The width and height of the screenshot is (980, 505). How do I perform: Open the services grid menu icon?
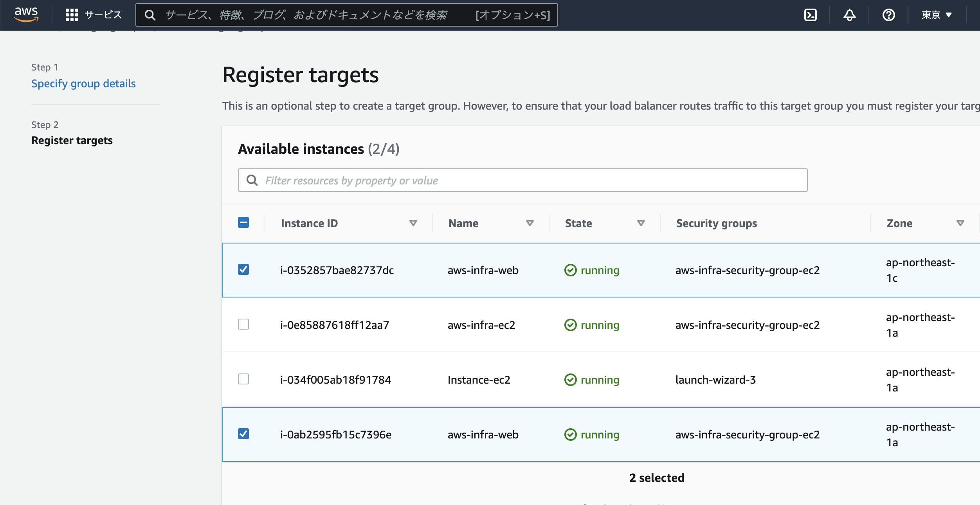click(x=72, y=15)
